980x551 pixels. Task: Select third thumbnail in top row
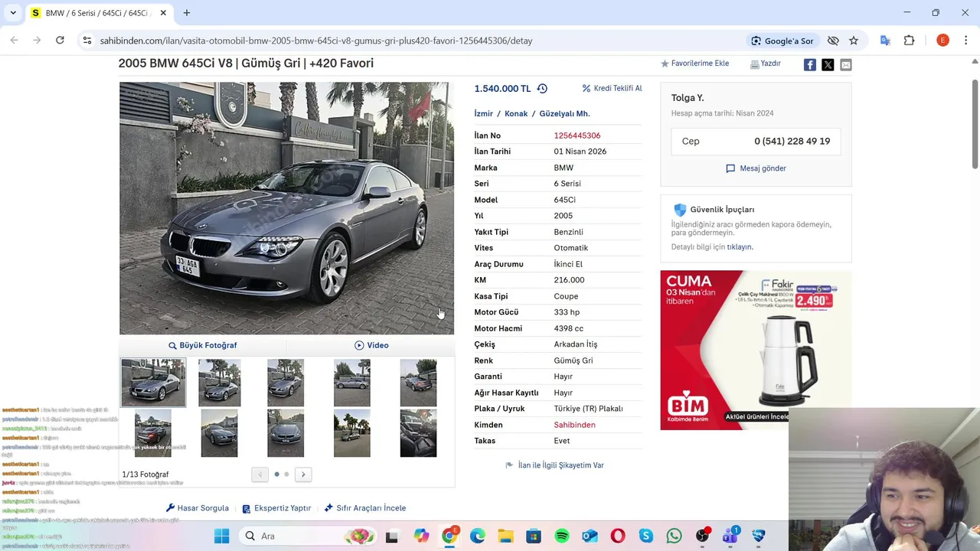pos(286,383)
